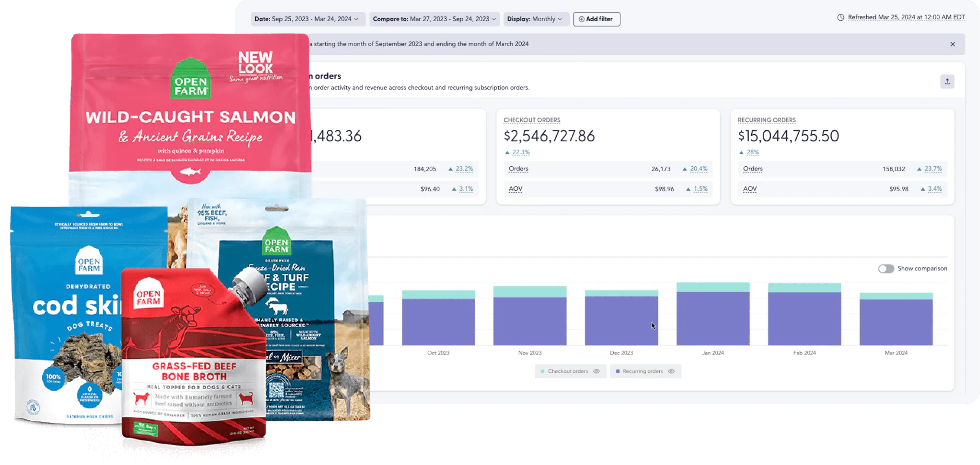980x465 pixels.
Task: Select the AOV label in Checkout Orders card
Action: click(515, 189)
